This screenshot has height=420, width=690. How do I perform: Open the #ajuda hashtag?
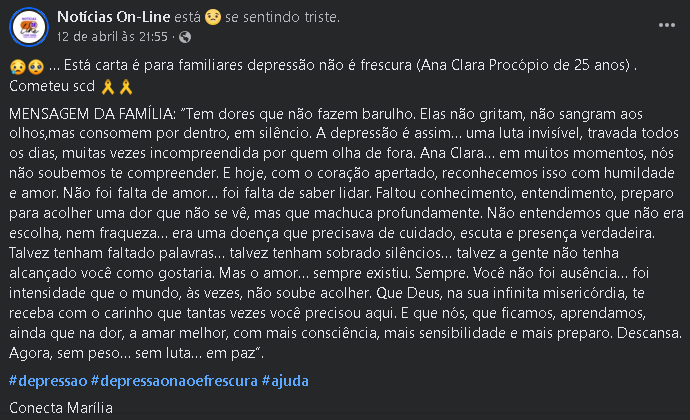[285, 381]
